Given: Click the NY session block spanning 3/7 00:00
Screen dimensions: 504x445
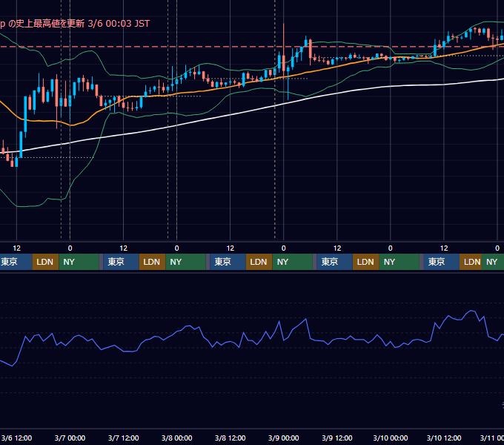Looking at the screenshot, I should pos(79,262).
